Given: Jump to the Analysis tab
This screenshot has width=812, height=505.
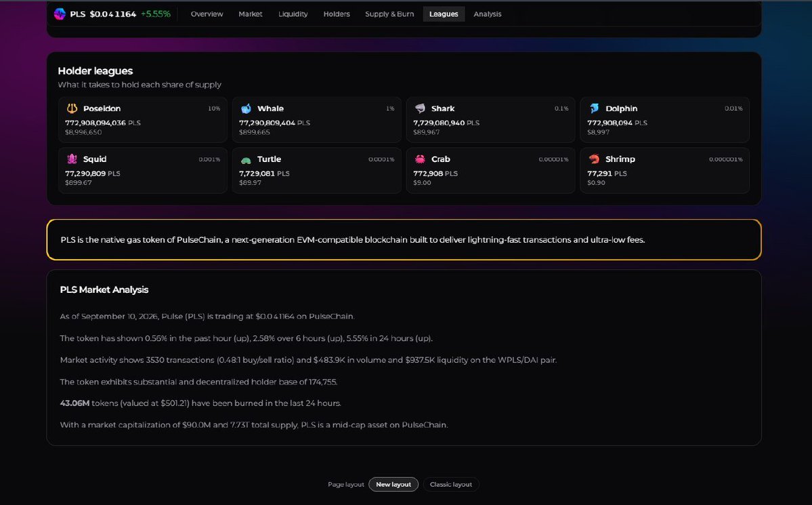Looking at the screenshot, I should [x=488, y=14].
